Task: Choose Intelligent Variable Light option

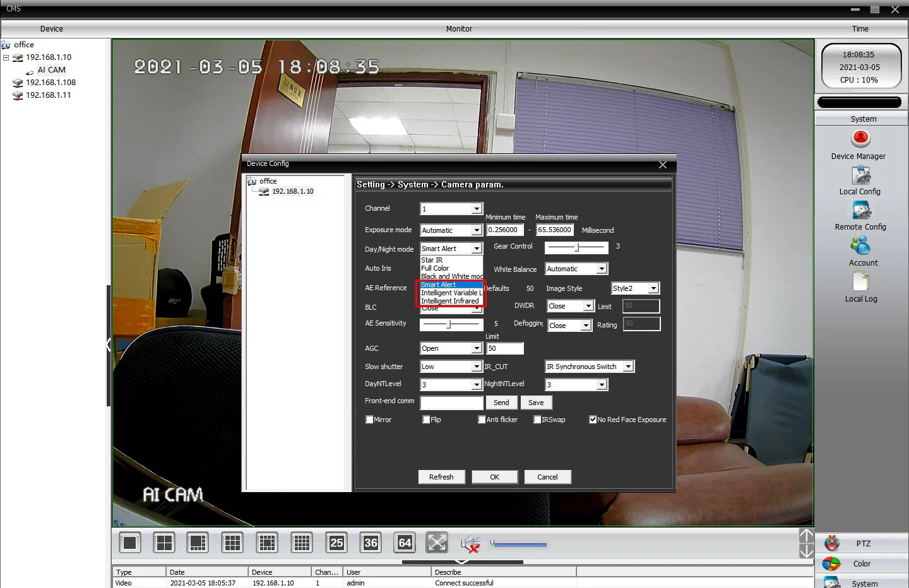Action: pos(451,293)
